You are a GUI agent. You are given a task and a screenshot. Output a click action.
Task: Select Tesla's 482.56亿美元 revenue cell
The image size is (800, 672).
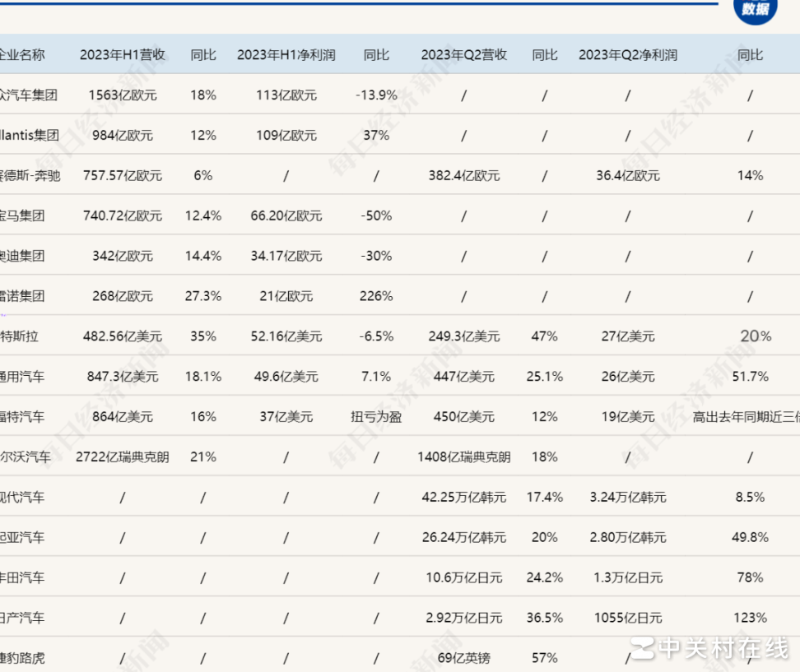pyautogui.click(x=122, y=336)
